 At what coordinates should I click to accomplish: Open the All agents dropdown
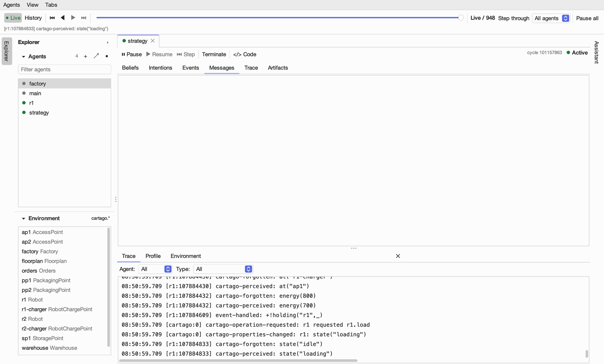coord(551,18)
